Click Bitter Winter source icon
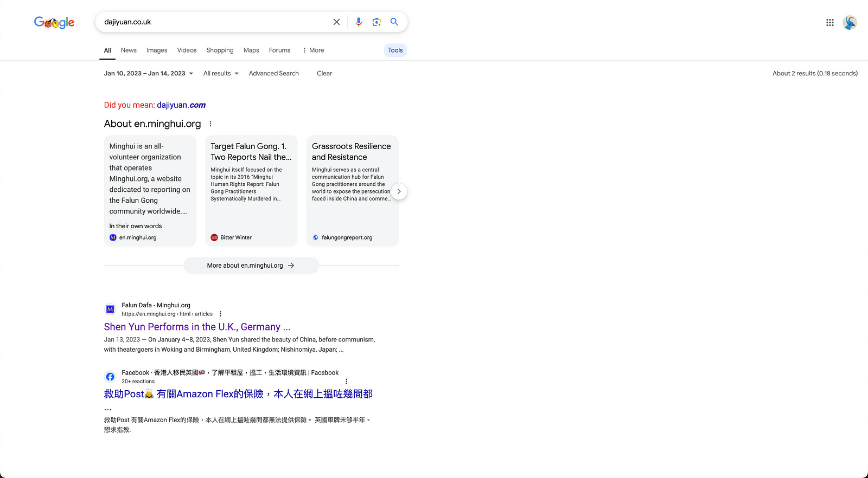 [x=214, y=237]
